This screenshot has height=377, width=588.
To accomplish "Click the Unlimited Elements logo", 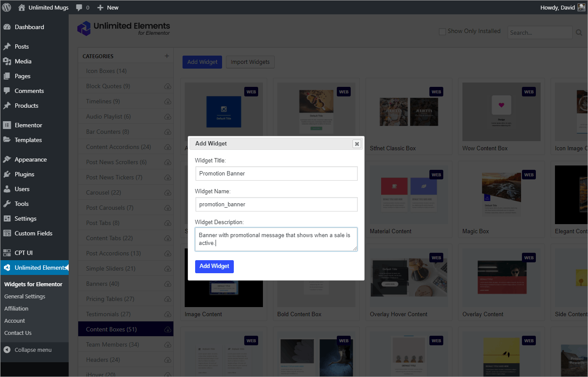I will [124, 29].
